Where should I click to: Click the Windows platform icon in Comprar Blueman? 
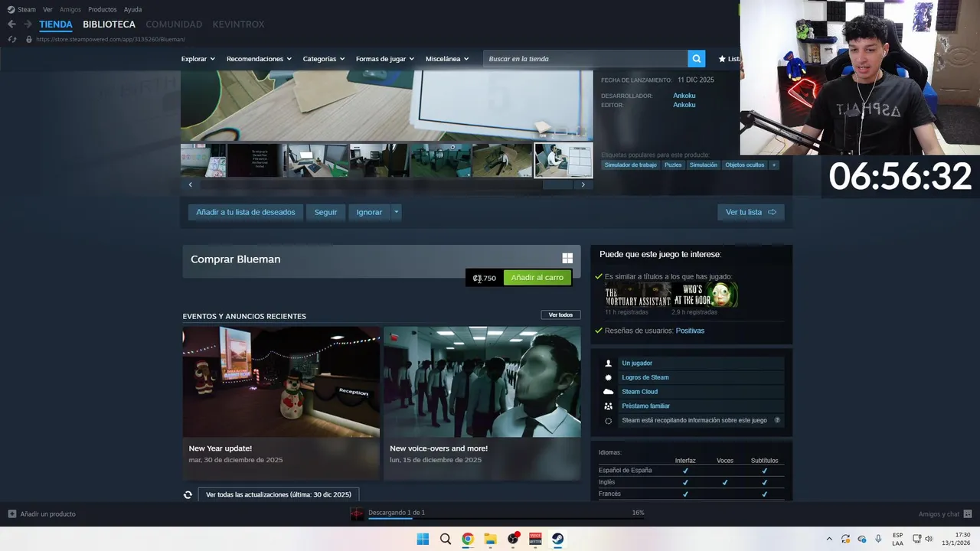pos(567,259)
